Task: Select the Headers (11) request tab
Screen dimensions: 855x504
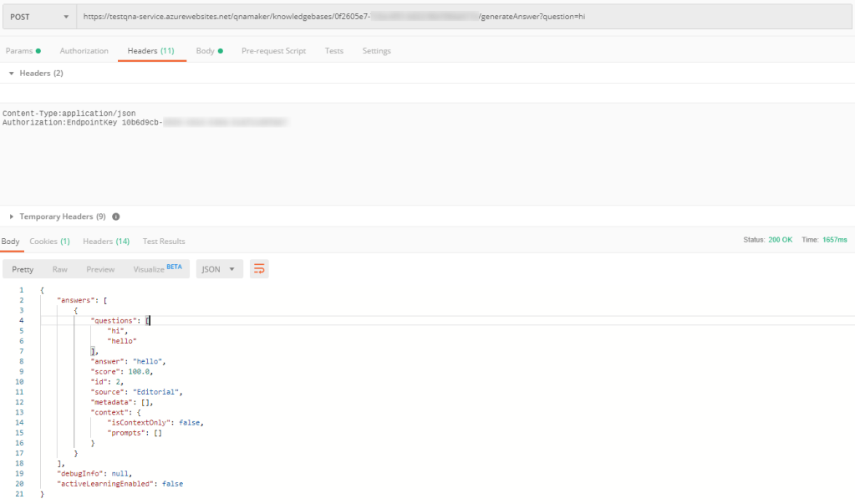Action: click(150, 51)
